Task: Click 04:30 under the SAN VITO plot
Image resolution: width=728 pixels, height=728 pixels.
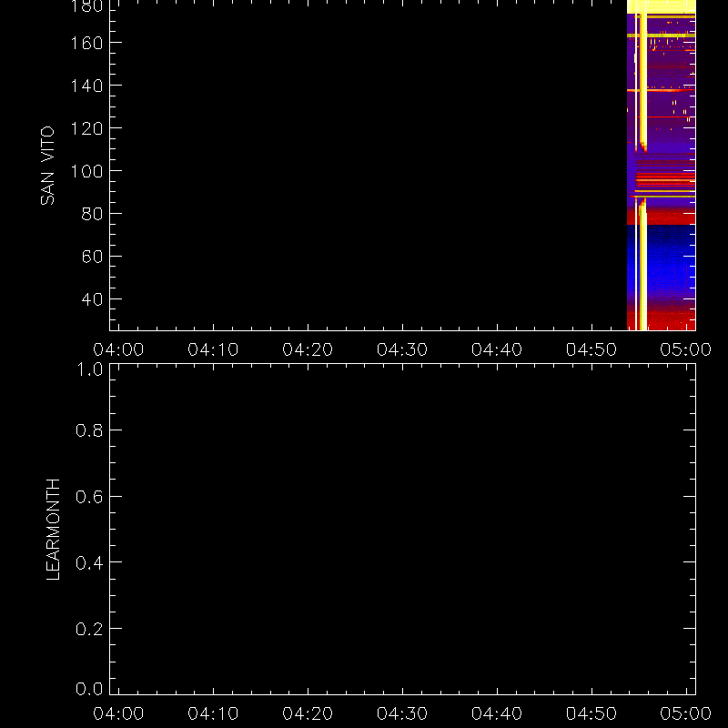Action: pos(402,349)
